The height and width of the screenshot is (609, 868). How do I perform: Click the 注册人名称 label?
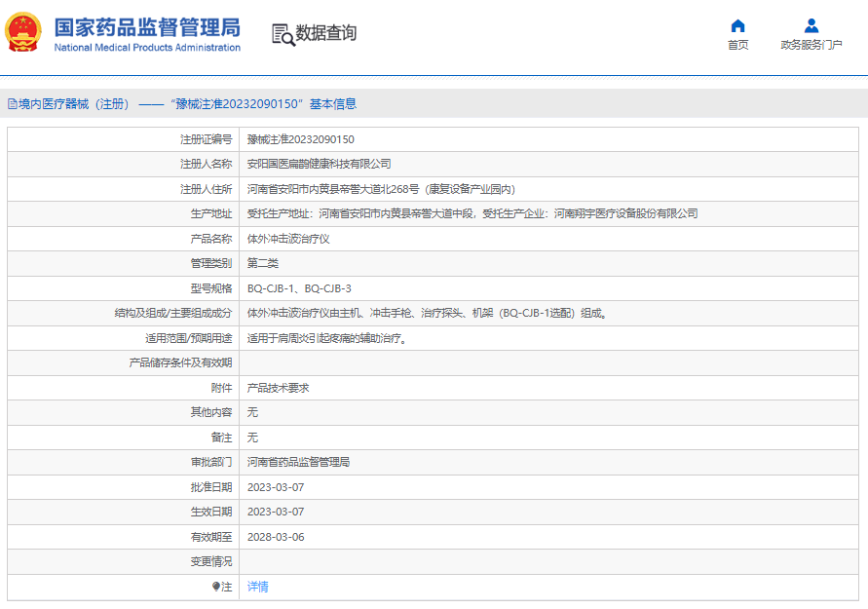pos(206,164)
